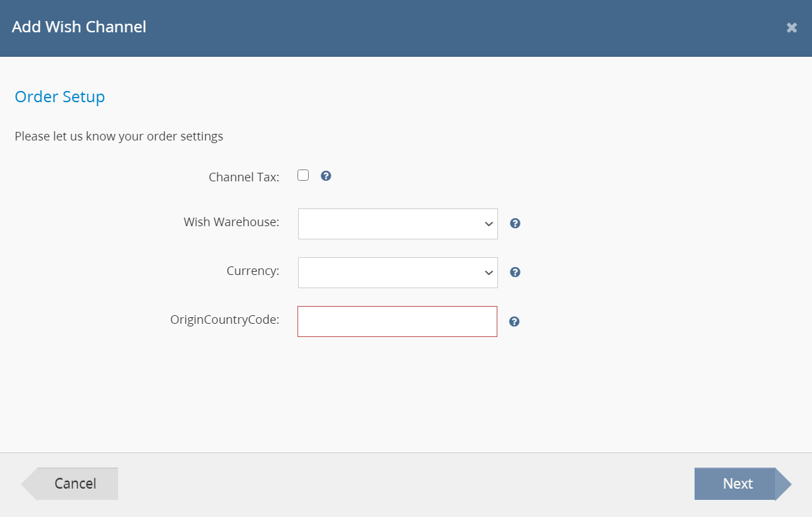Click the chevron arrow in Currency select
This screenshot has width=812, height=517.
click(488, 273)
